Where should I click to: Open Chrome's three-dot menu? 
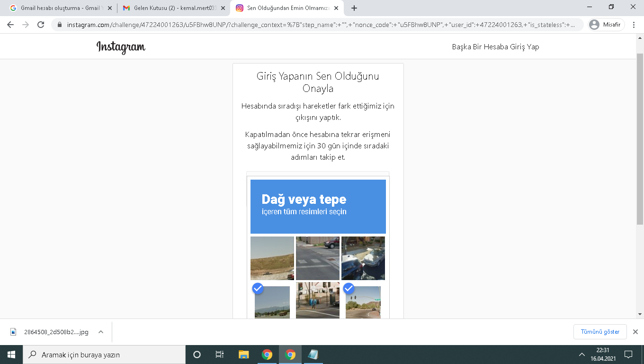[634, 25]
